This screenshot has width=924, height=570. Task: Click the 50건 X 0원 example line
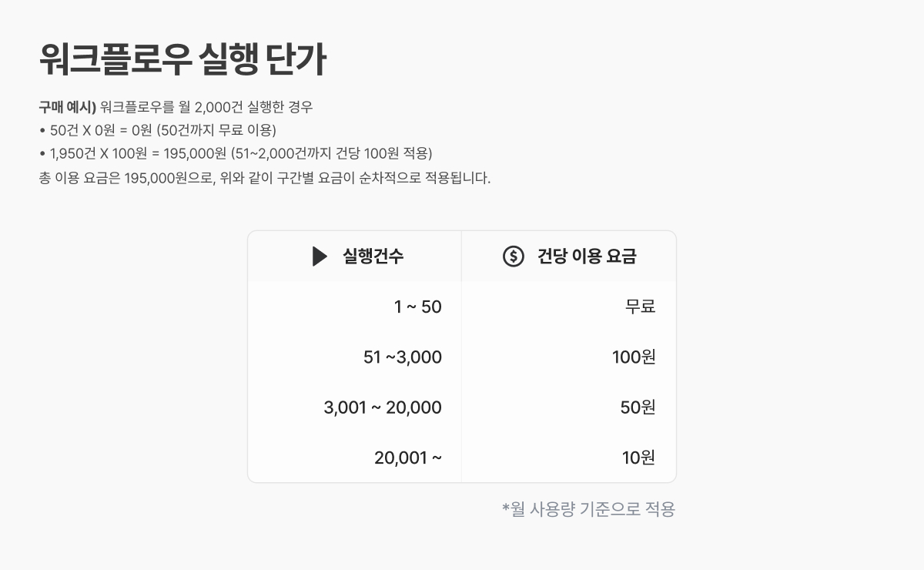point(158,129)
